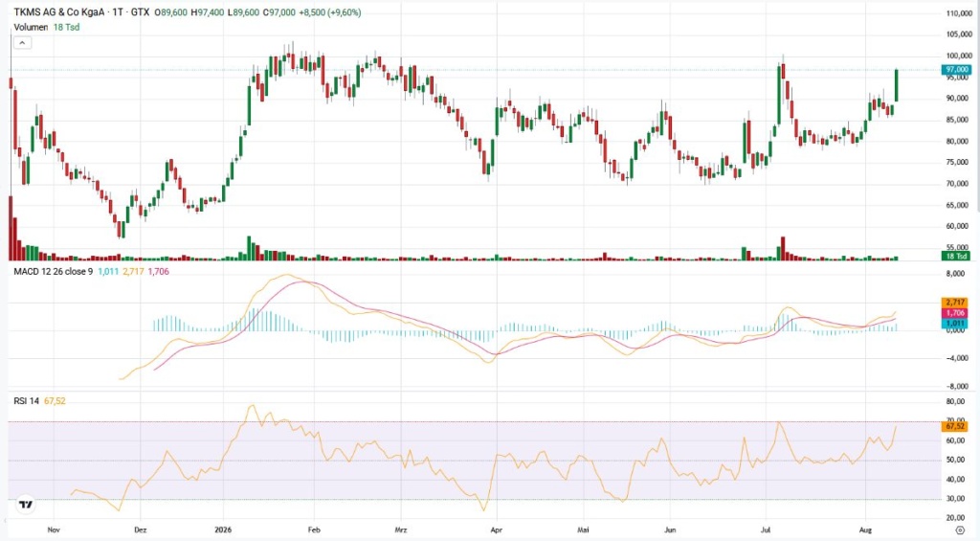980x541 pixels.
Task: Click the GTX exchange label
Action: [140, 12]
